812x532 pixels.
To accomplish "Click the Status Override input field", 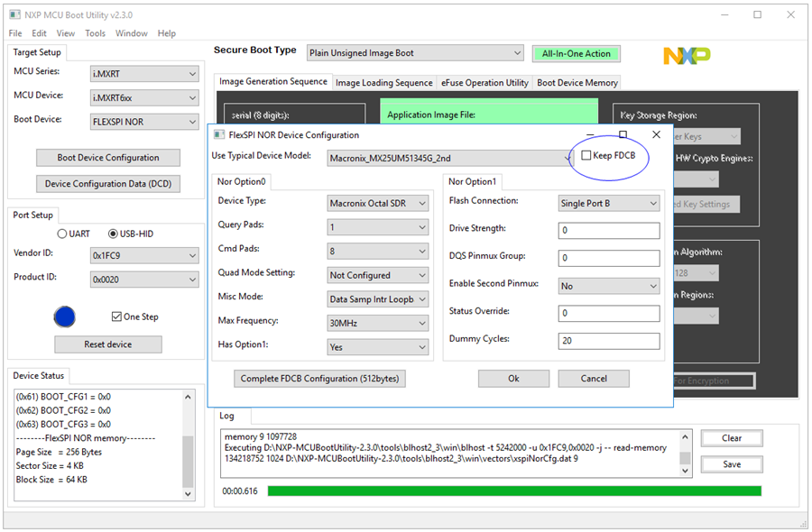I will 609,313.
